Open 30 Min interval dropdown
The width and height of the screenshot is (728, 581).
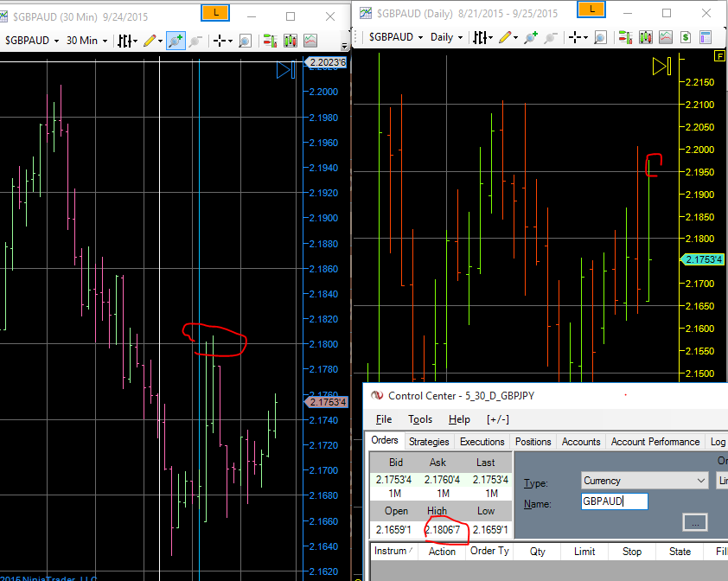tap(86, 41)
